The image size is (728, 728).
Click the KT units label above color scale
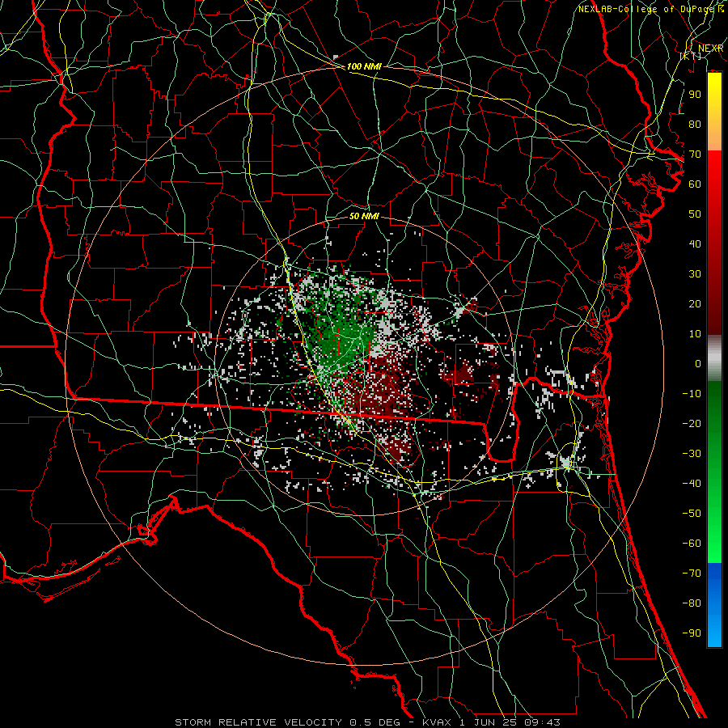691,56
